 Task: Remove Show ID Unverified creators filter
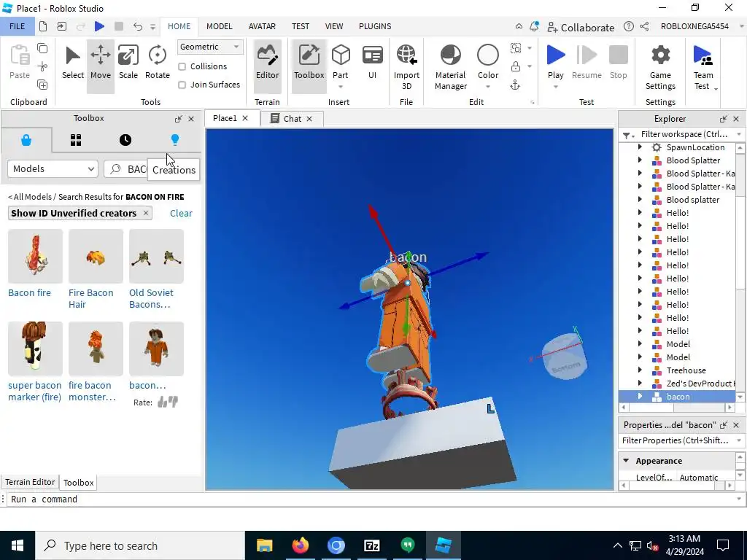pyautogui.click(x=146, y=213)
